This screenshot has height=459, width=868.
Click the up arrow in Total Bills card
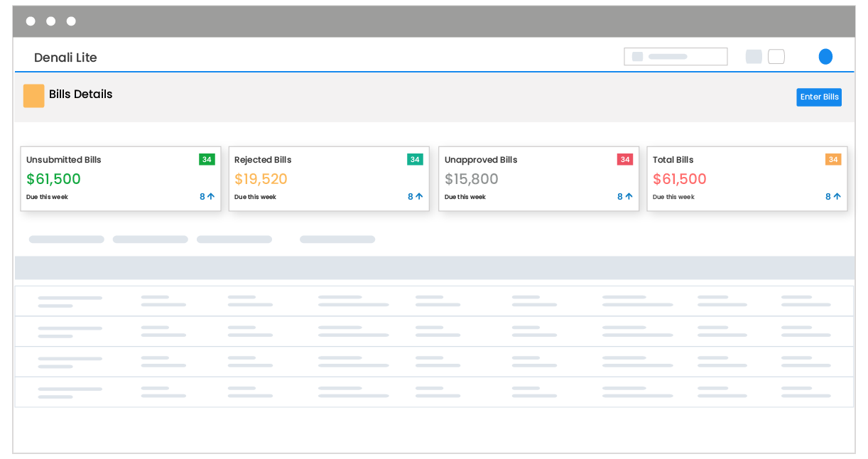click(837, 197)
